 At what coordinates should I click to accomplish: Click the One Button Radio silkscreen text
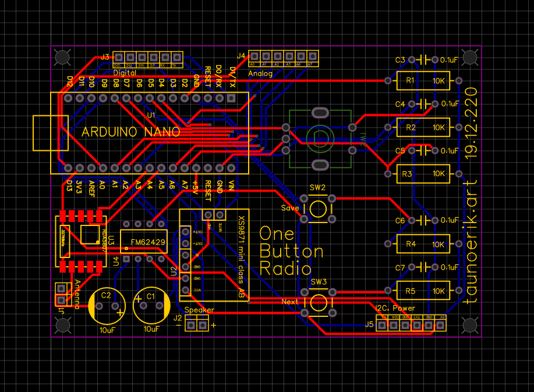291,251
